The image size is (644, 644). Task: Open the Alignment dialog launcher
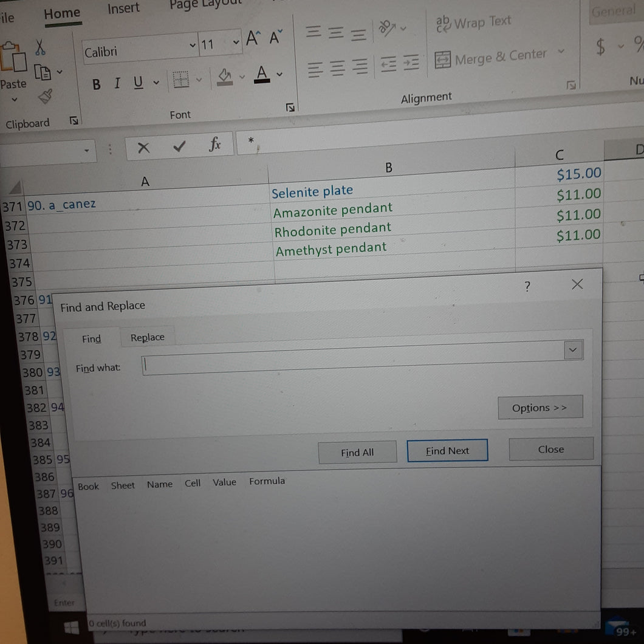coord(570,85)
